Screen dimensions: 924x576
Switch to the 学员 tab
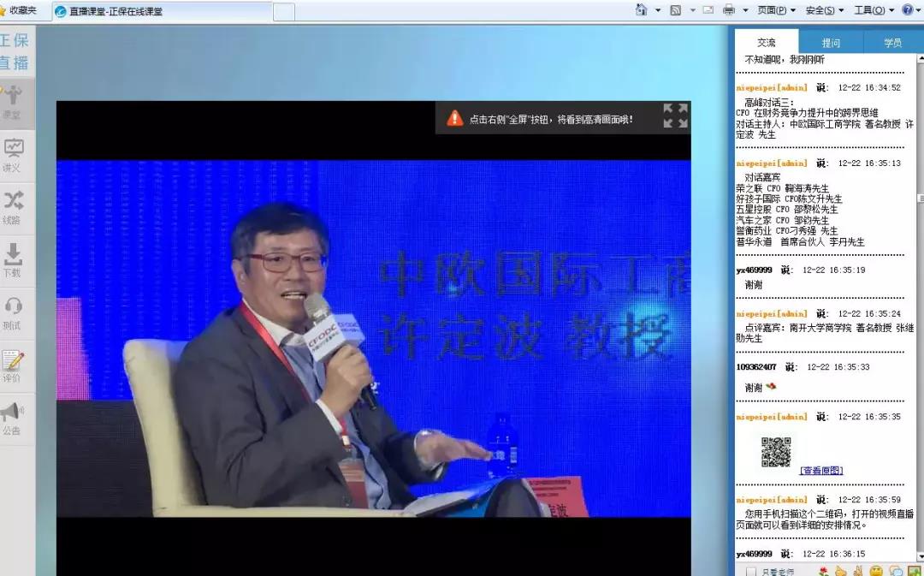(x=892, y=41)
